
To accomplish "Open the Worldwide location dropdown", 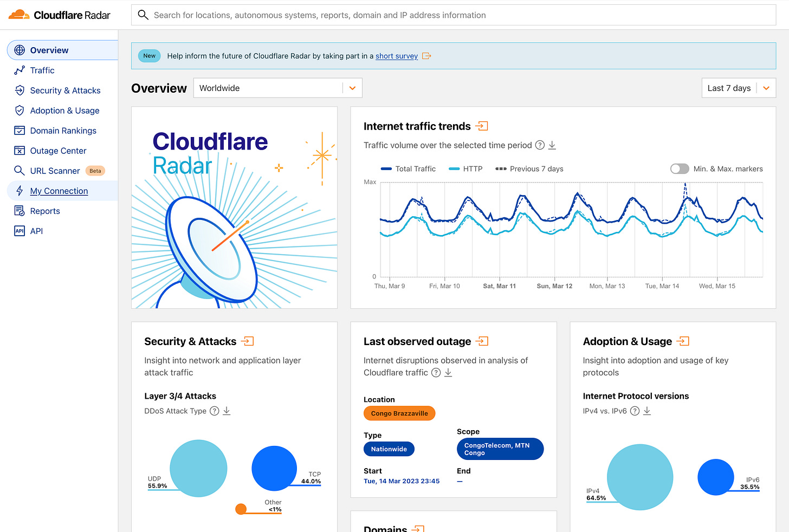I will pos(277,88).
